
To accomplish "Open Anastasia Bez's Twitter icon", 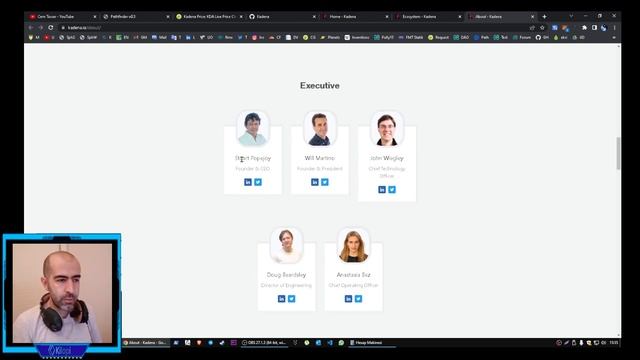I will click(358, 299).
